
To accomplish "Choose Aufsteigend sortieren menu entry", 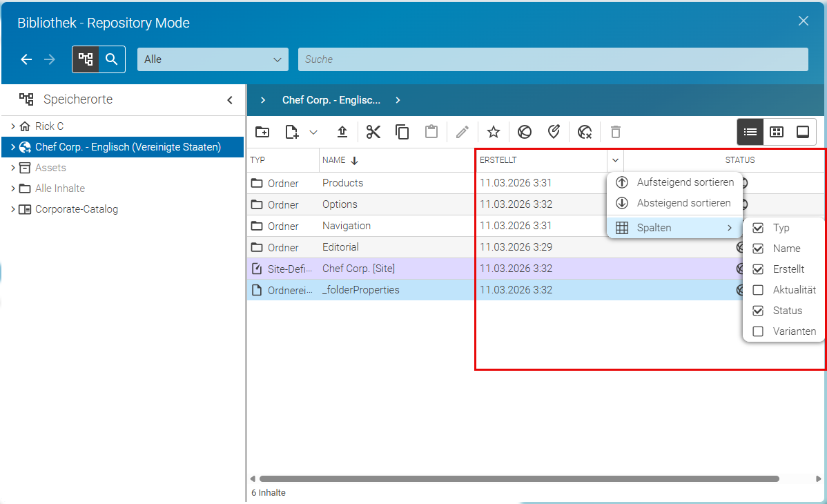I will pos(674,182).
